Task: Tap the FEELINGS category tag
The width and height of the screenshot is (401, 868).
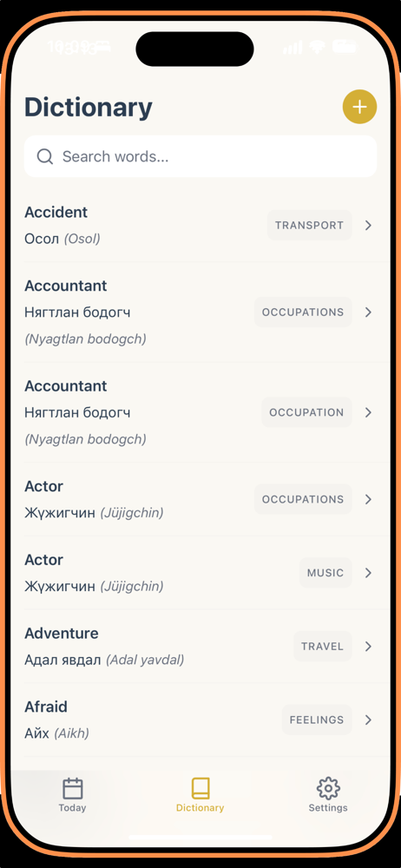Action: click(317, 720)
